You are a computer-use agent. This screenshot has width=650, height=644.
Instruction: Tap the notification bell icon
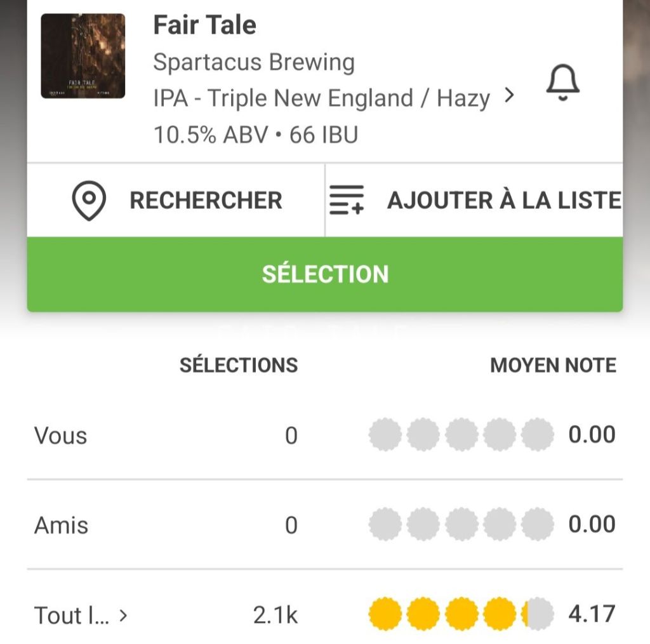click(562, 84)
